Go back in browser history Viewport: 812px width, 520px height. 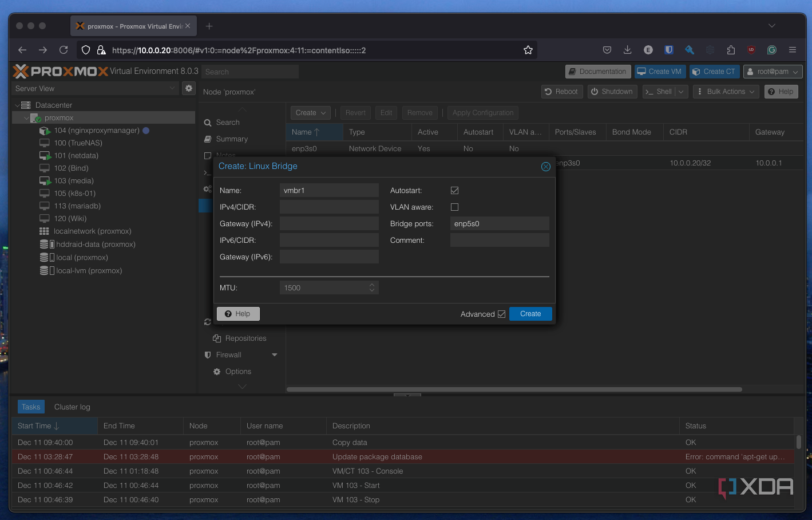coord(22,50)
